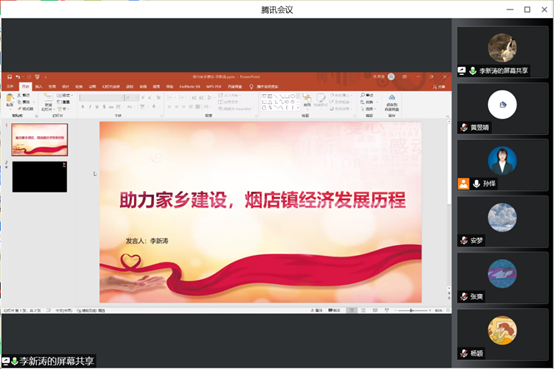
Task: Click the slide title about 烟店镇经济发展历程
Action: [263, 200]
